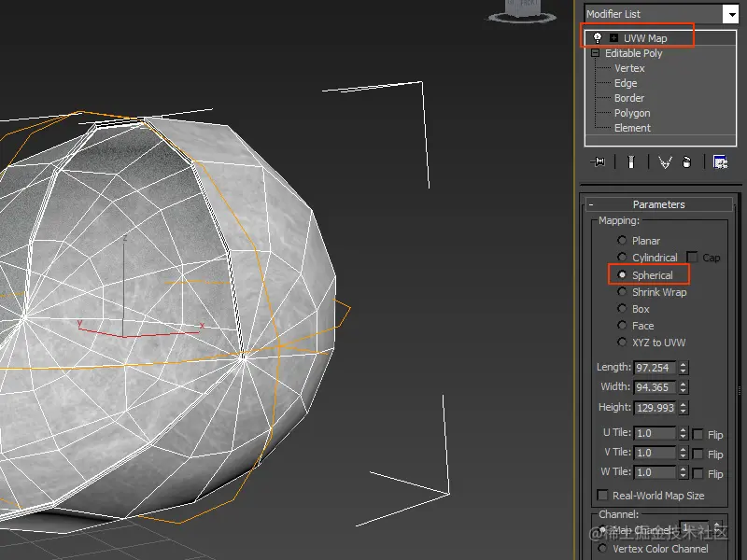Enable the Cap checkbox
747x560 pixels.
pyautogui.click(x=692, y=258)
